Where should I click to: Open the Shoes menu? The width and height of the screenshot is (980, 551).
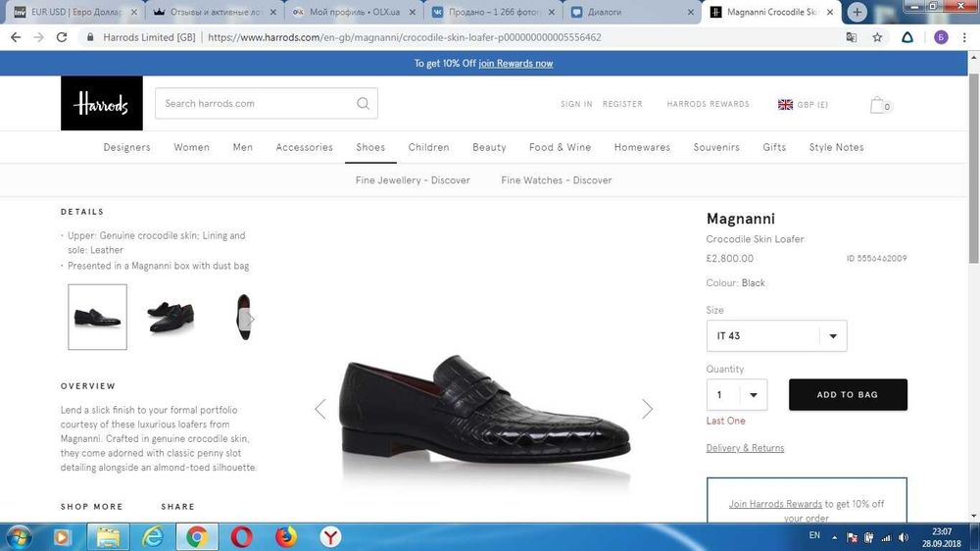coord(370,147)
